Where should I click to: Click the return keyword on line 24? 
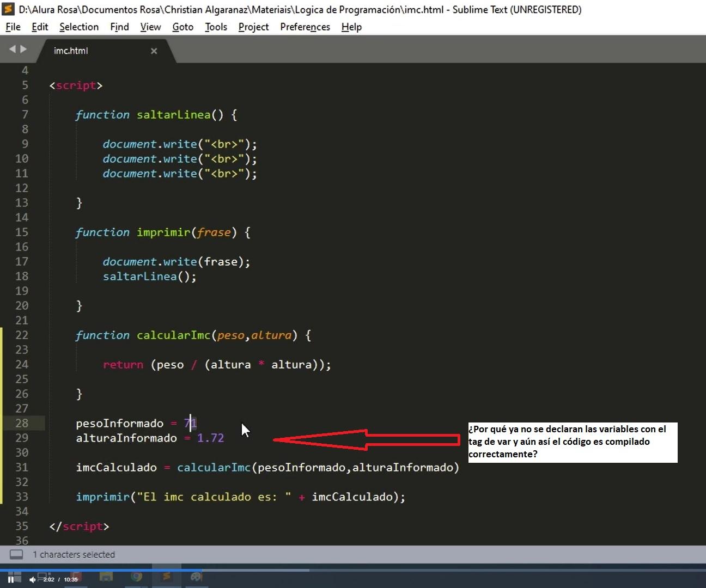click(123, 365)
